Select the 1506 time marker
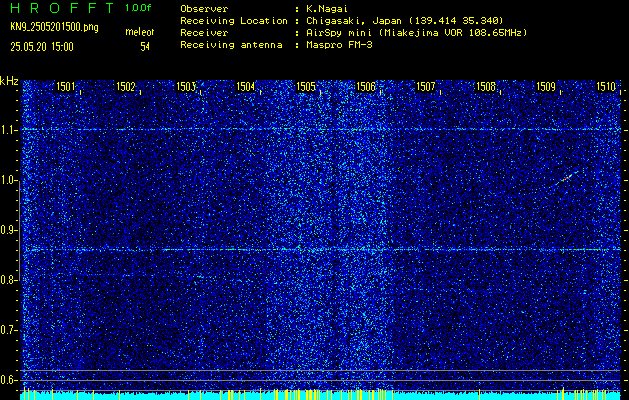 [x=366, y=87]
